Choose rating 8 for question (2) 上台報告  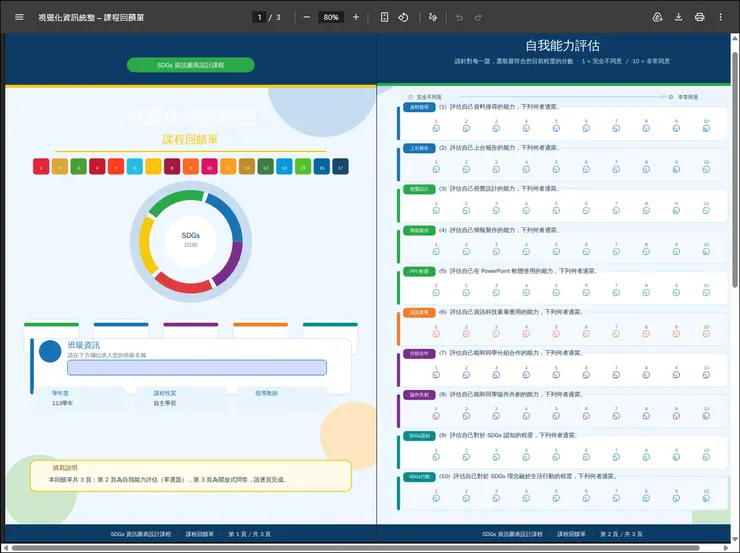click(646, 169)
